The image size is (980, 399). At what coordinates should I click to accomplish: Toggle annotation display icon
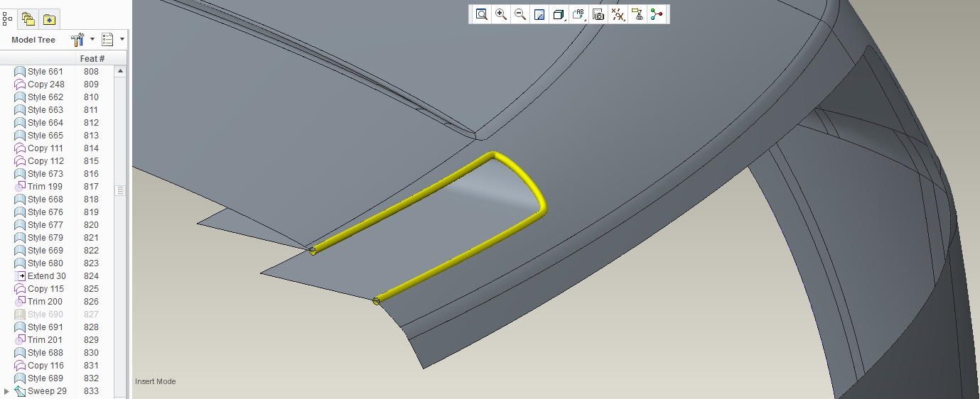637,14
